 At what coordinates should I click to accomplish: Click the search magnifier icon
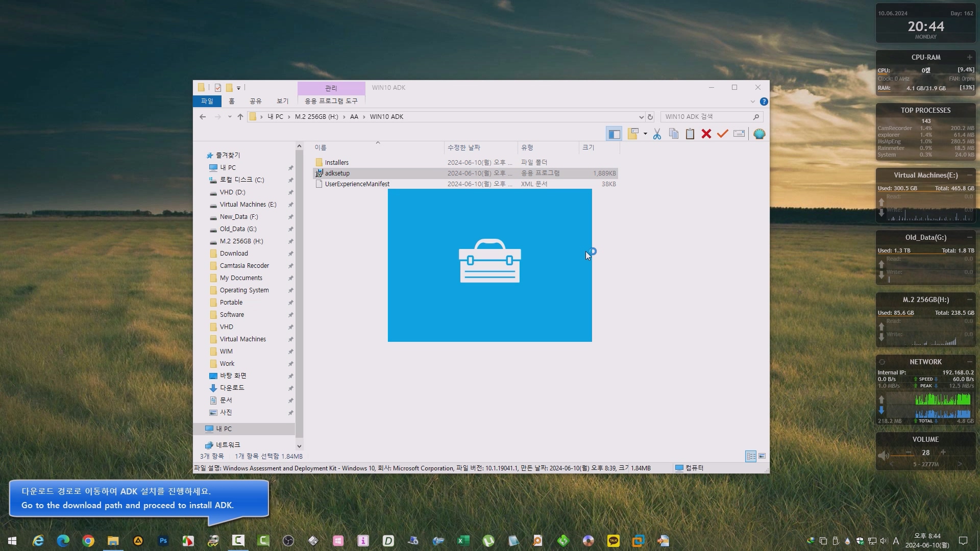[x=756, y=117]
